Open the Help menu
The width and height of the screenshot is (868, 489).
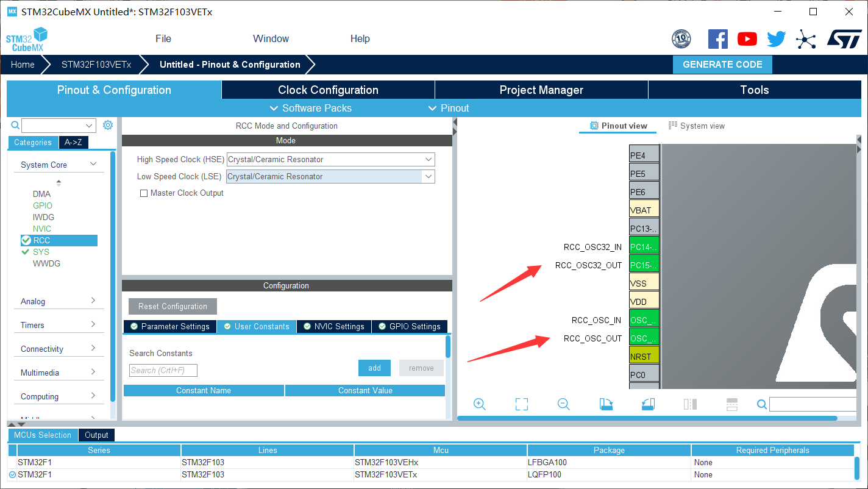click(x=360, y=38)
